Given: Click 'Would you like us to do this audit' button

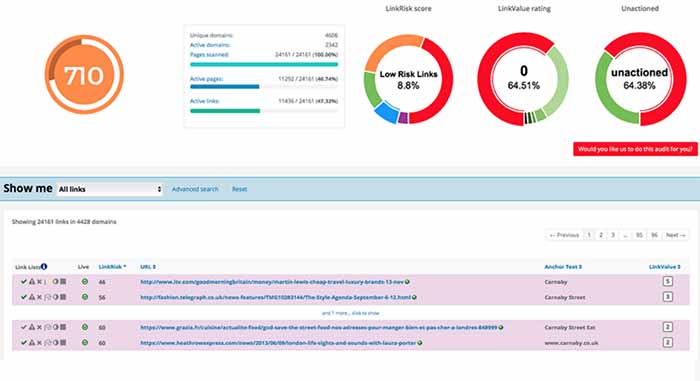Looking at the screenshot, I should coord(635,149).
